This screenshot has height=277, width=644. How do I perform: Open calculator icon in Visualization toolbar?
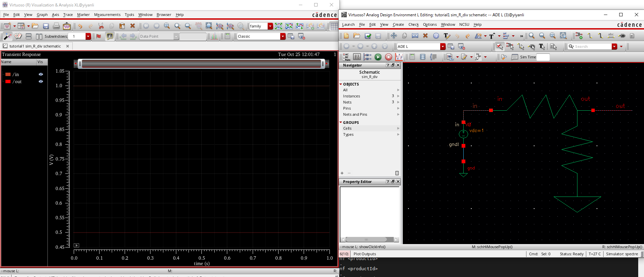coord(228,36)
